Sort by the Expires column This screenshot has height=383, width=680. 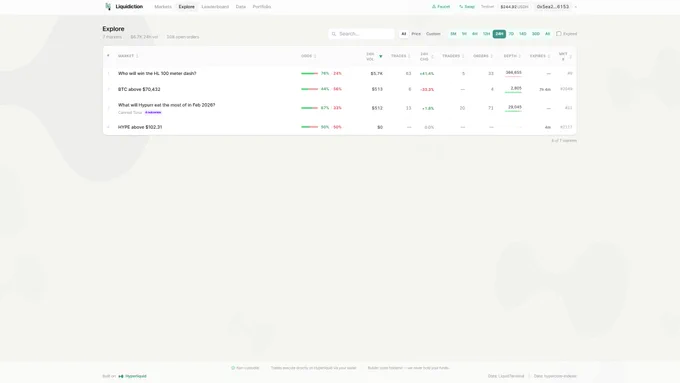(539, 56)
